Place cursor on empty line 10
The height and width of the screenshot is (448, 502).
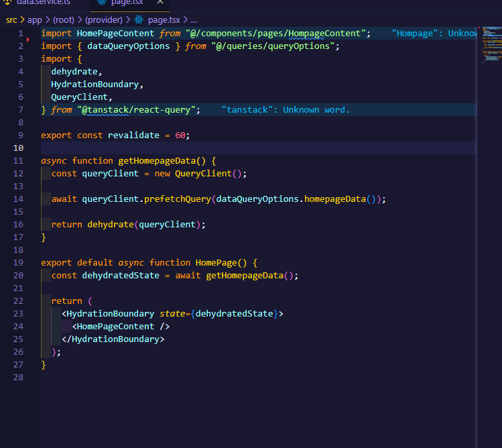(259, 148)
